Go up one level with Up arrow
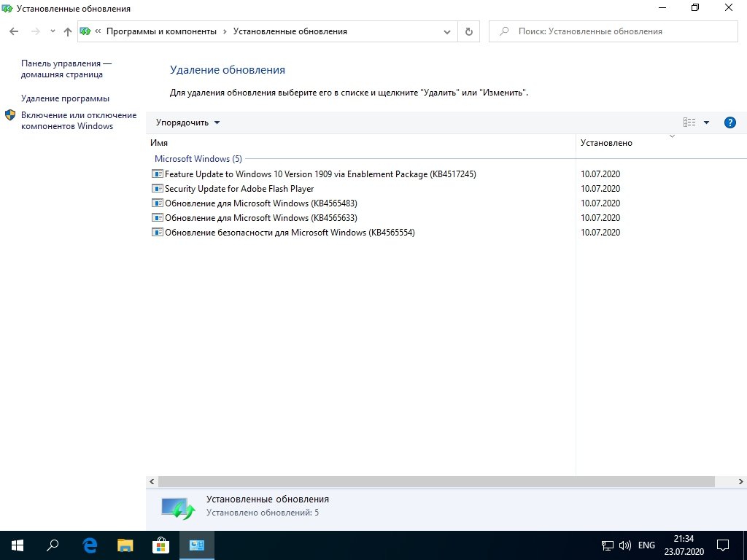 (x=68, y=31)
